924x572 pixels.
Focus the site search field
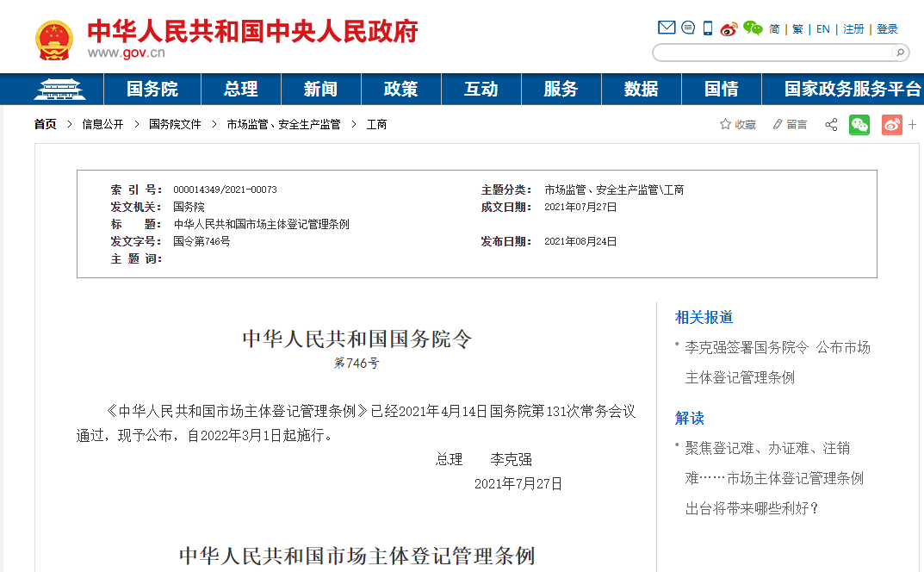pyautogui.click(x=773, y=53)
